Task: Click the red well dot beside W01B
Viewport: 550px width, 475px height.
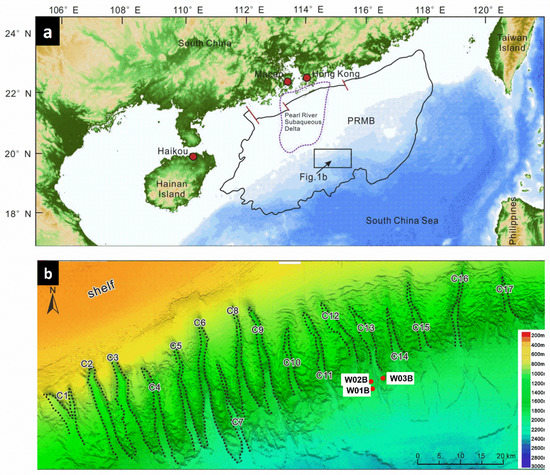Action: pyautogui.click(x=373, y=389)
